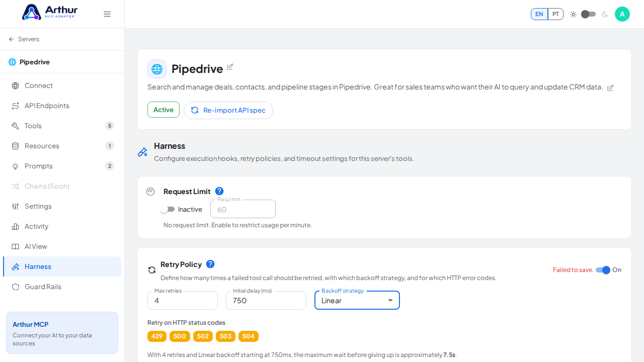The width and height of the screenshot is (644, 362).
Task: Select EN language option
Action: pyautogui.click(x=539, y=14)
